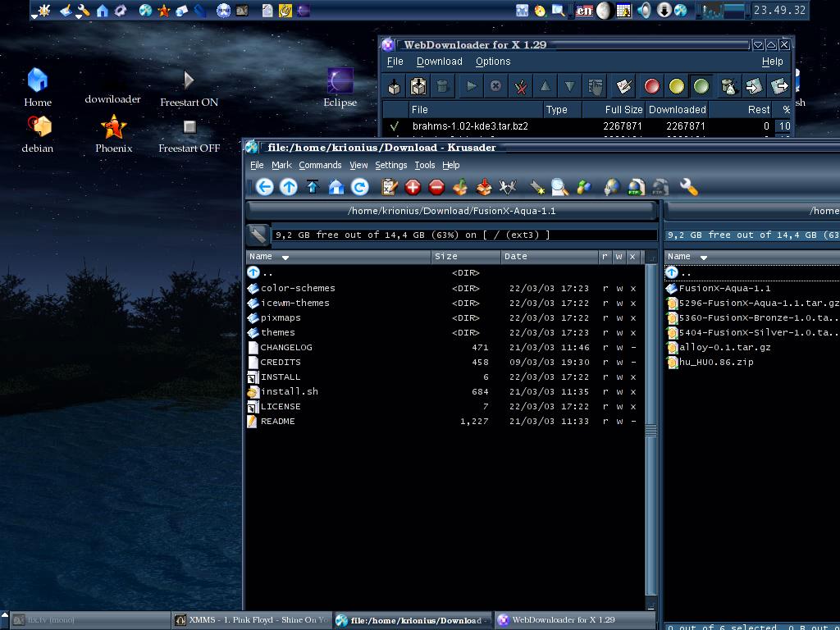Sort left panel by Date column

[x=550, y=257]
